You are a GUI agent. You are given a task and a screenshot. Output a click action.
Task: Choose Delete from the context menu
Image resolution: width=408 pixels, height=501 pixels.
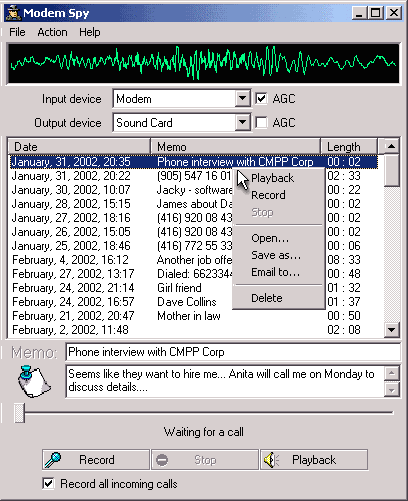coord(267,298)
